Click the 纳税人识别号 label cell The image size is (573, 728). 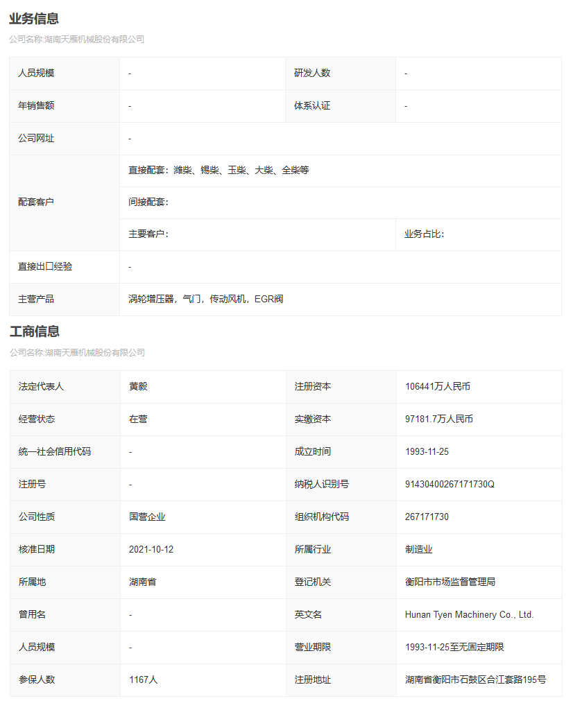point(341,484)
